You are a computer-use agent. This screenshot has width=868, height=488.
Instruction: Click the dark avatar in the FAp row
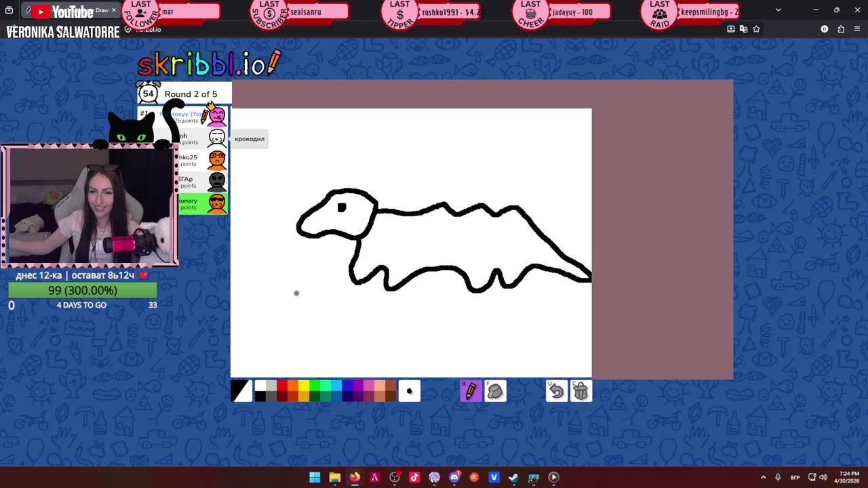(x=217, y=182)
